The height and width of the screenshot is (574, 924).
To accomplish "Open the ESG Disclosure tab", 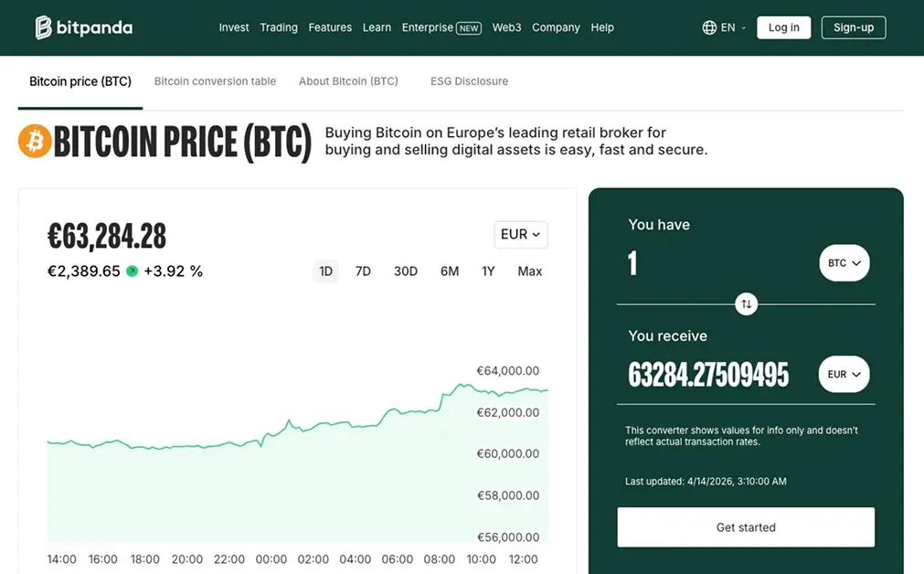I will (x=469, y=80).
